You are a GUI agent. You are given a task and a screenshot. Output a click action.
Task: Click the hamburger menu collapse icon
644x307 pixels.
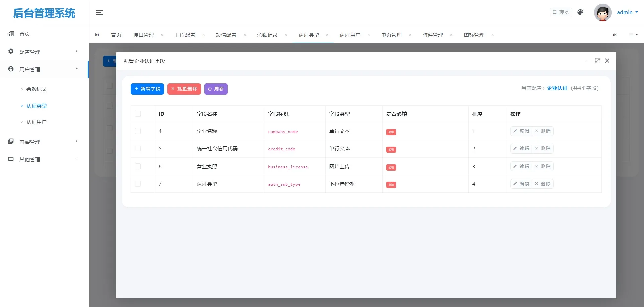[99, 12]
